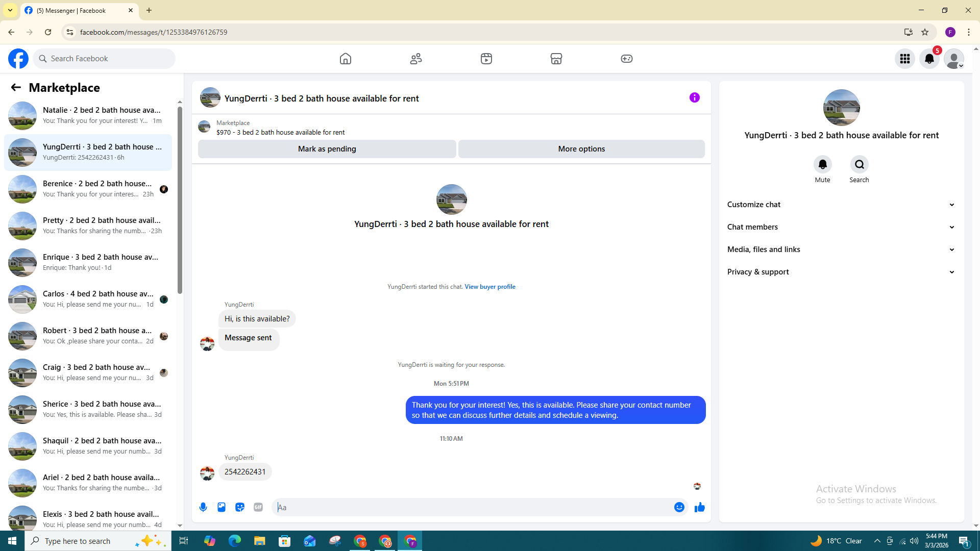The image size is (980, 551).
Task: Open the Facebook menu grid icon
Action: click(x=904, y=59)
